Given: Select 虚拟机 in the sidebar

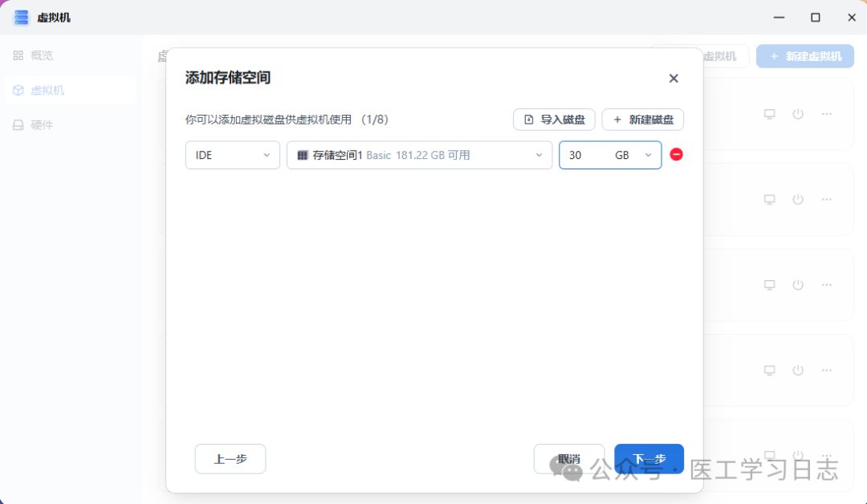Looking at the screenshot, I should click(x=70, y=90).
